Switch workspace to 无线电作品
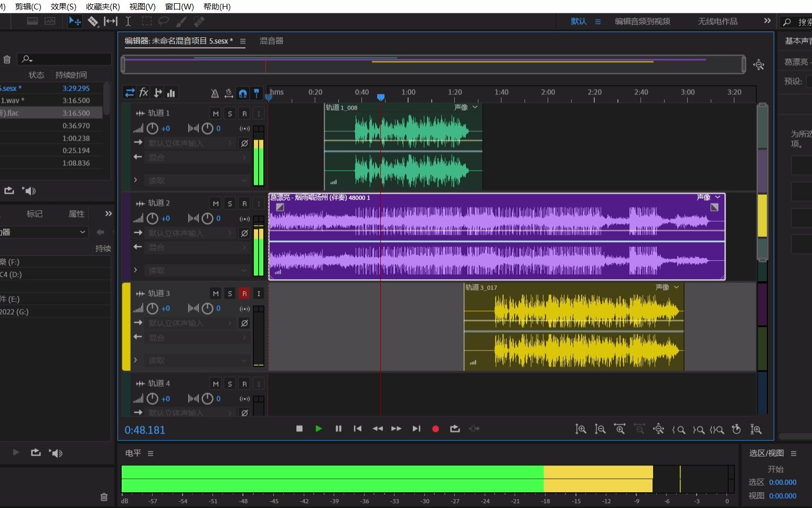Image resolution: width=812 pixels, height=508 pixels. [718, 22]
